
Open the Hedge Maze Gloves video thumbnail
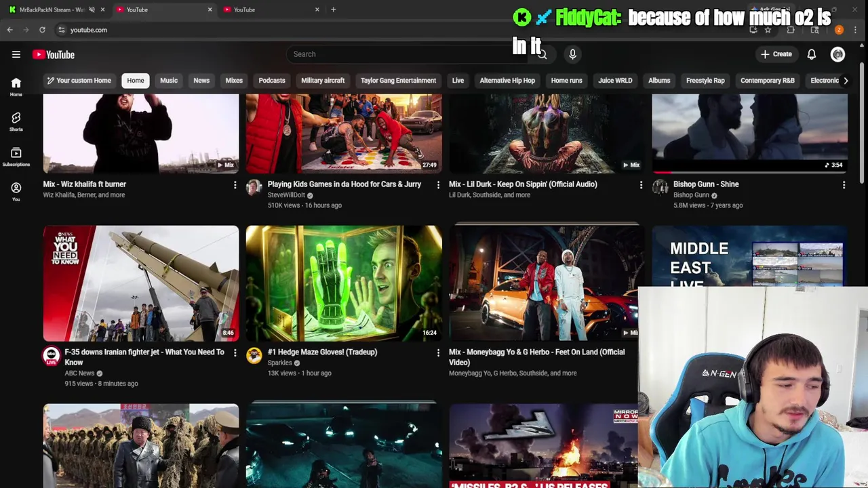point(344,283)
